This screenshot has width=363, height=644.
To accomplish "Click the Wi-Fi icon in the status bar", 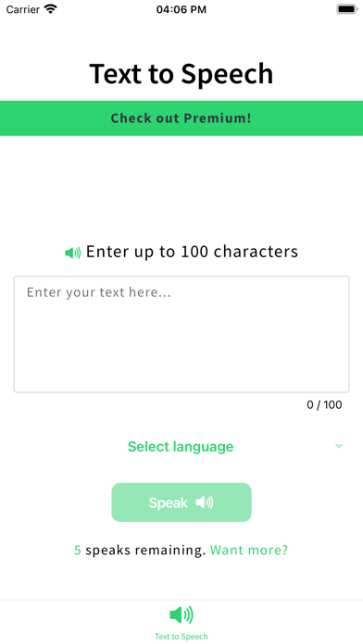I will (51, 9).
